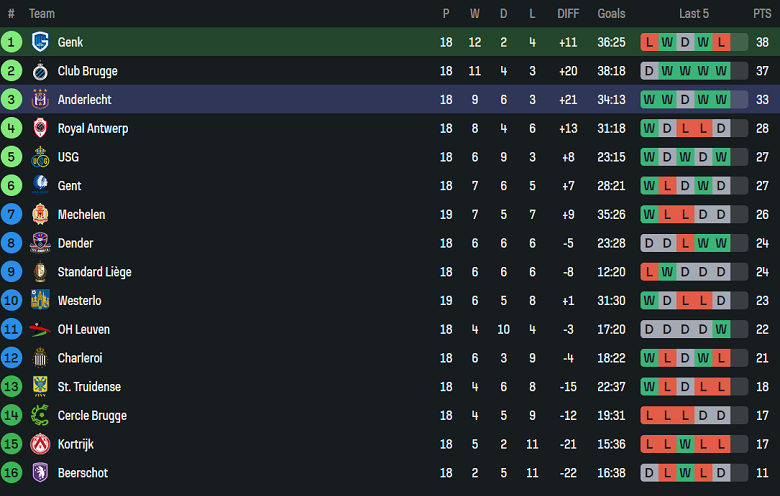Click the Royal Antwerp crest icon
This screenshot has height=496, width=780.
[40, 128]
